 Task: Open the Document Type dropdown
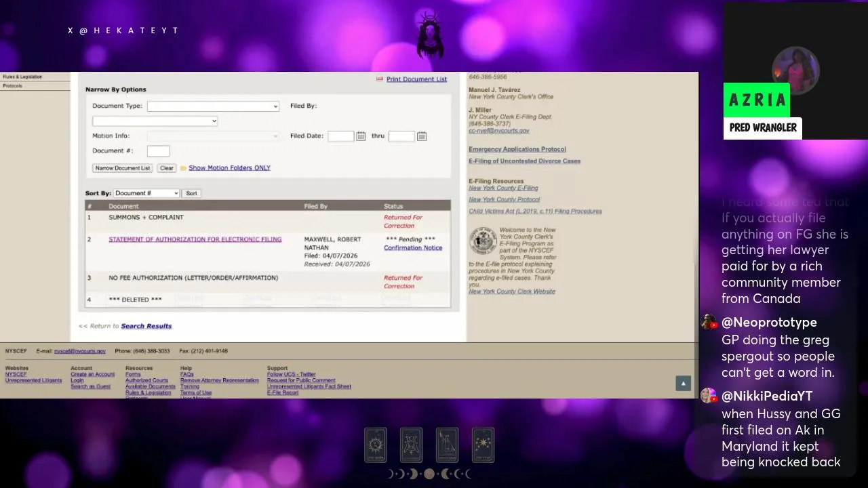tap(213, 106)
